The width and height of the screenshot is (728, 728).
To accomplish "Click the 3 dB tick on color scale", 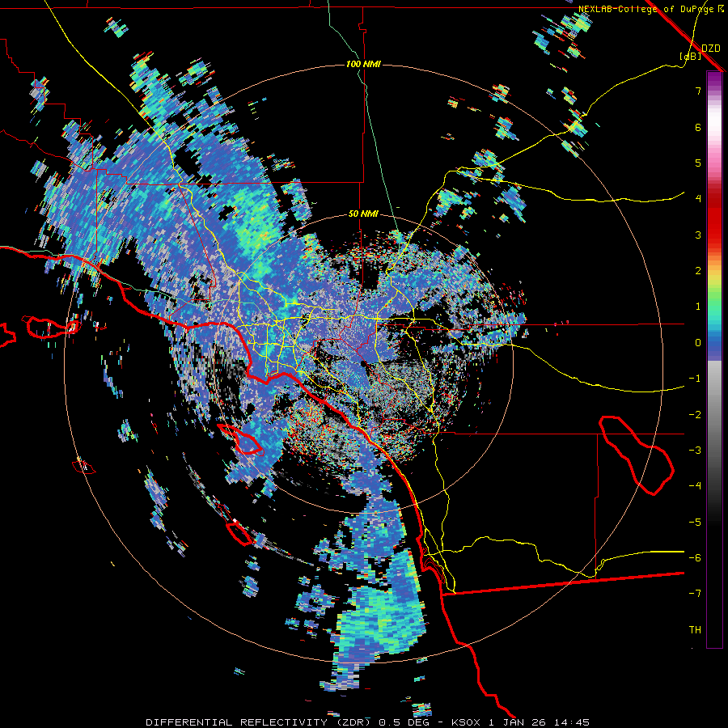I will (698, 235).
